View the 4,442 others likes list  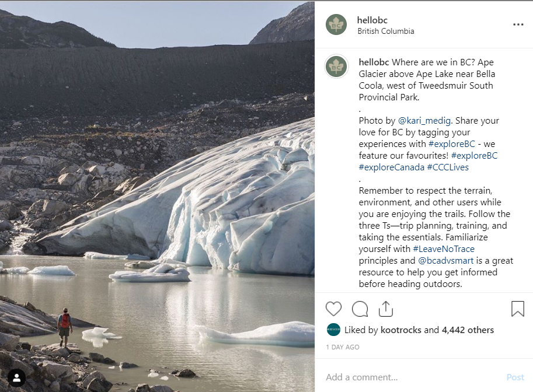coord(468,330)
